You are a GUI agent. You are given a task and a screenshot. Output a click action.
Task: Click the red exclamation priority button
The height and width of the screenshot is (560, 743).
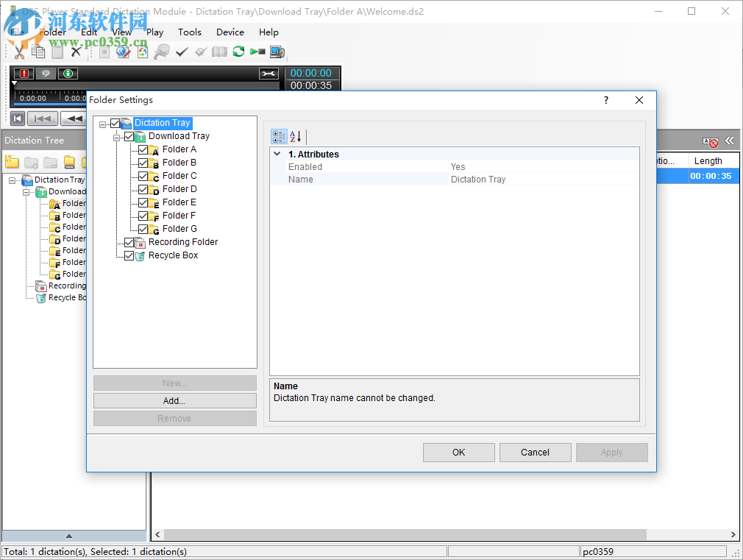click(24, 73)
